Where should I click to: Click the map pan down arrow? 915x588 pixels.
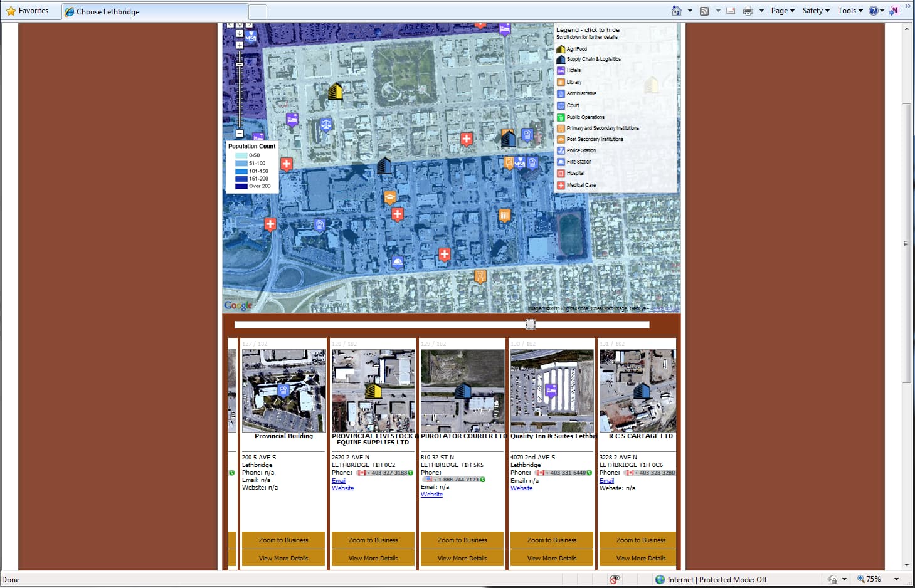point(240,34)
